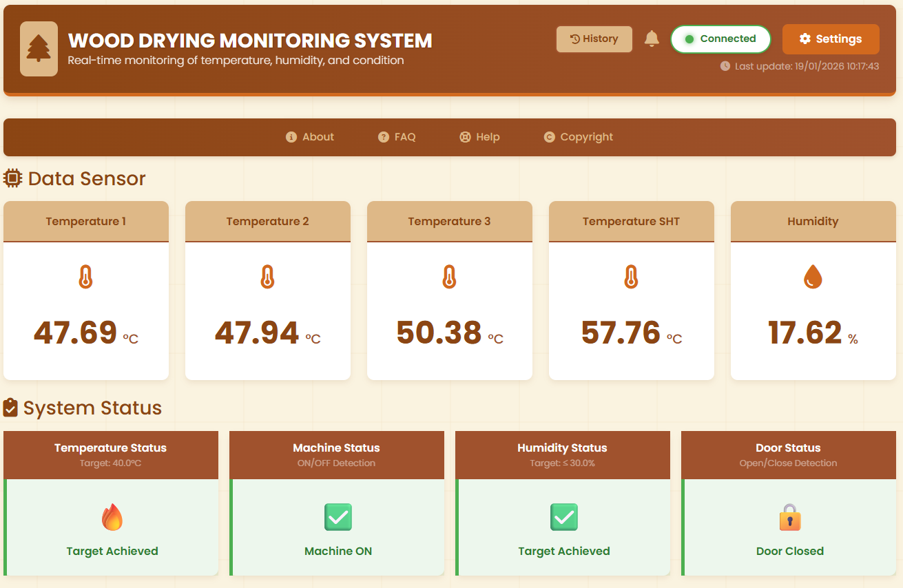Viewport: 903px width, 588px height.
Task: Click the 47.69 temperature value
Action: (76, 333)
